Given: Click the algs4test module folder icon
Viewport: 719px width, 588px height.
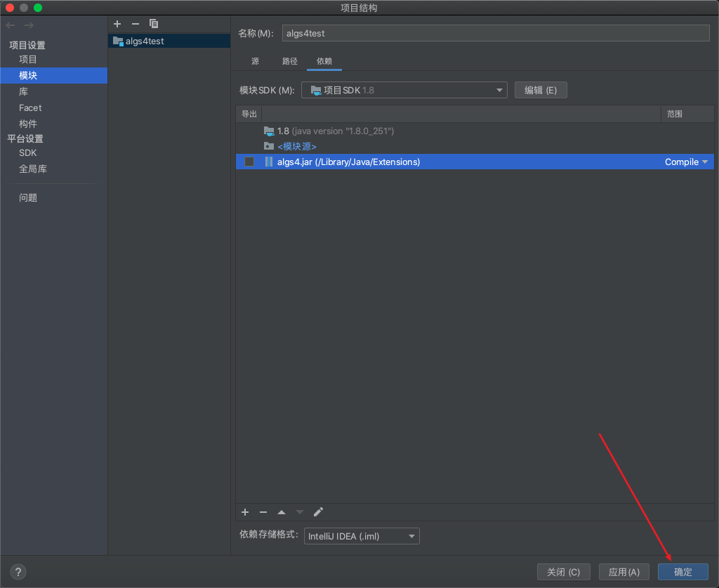Looking at the screenshot, I should coord(118,41).
